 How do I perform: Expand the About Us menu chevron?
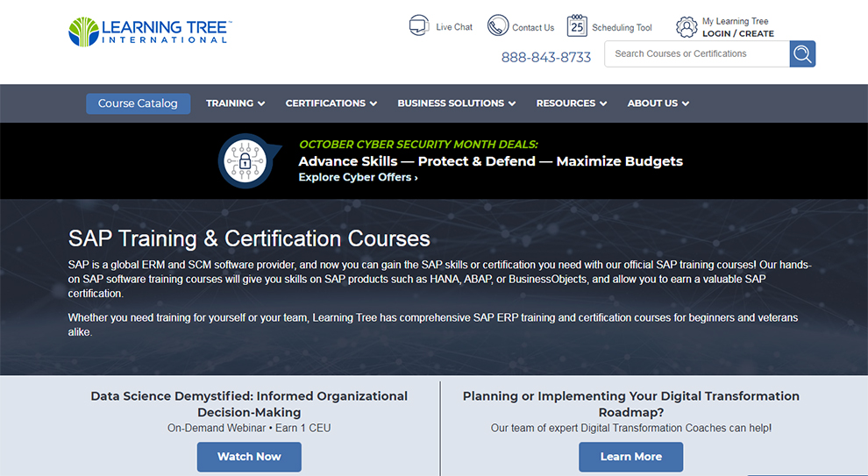(686, 103)
